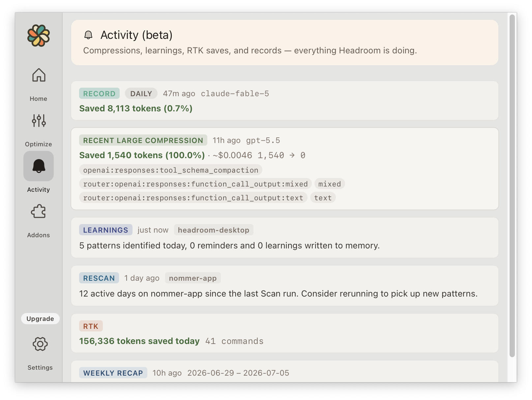Click the gpt-5.5 model name

coord(263,140)
